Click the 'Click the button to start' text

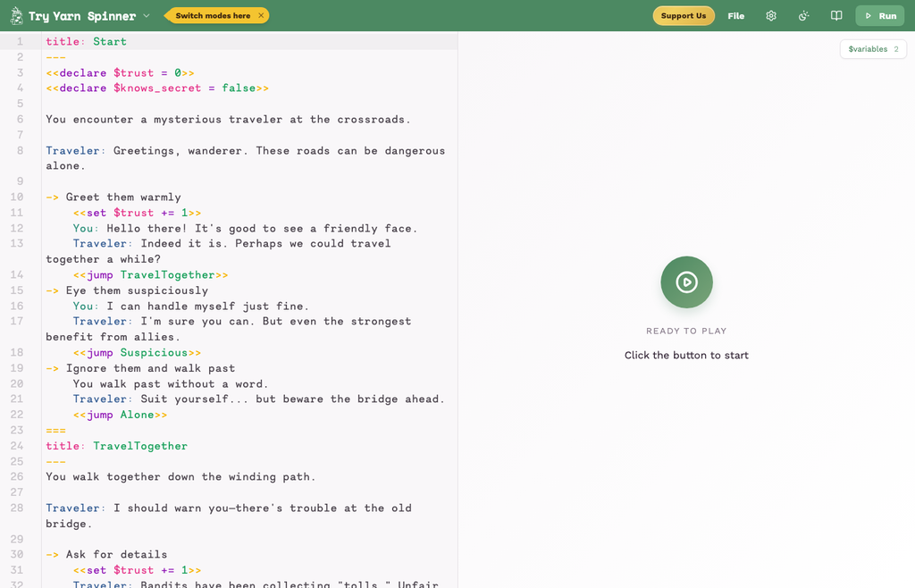coord(686,356)
